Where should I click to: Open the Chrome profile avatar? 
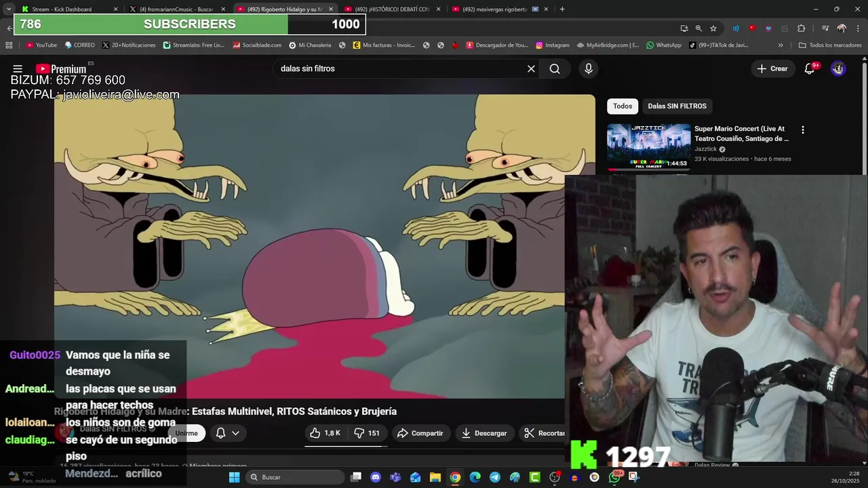(x=842, y=28)
